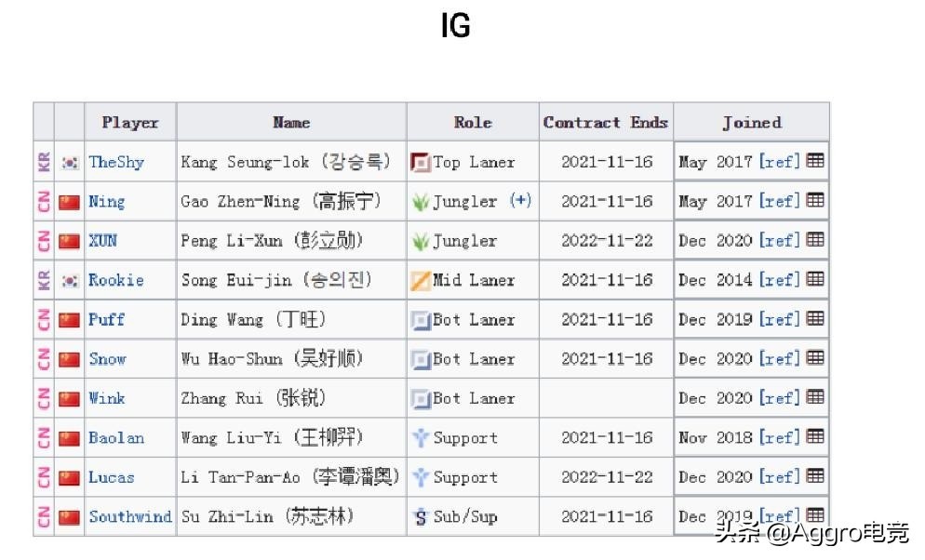925x560 pixels.
Task: Open the Wink player link
Action: coord(107,398)
